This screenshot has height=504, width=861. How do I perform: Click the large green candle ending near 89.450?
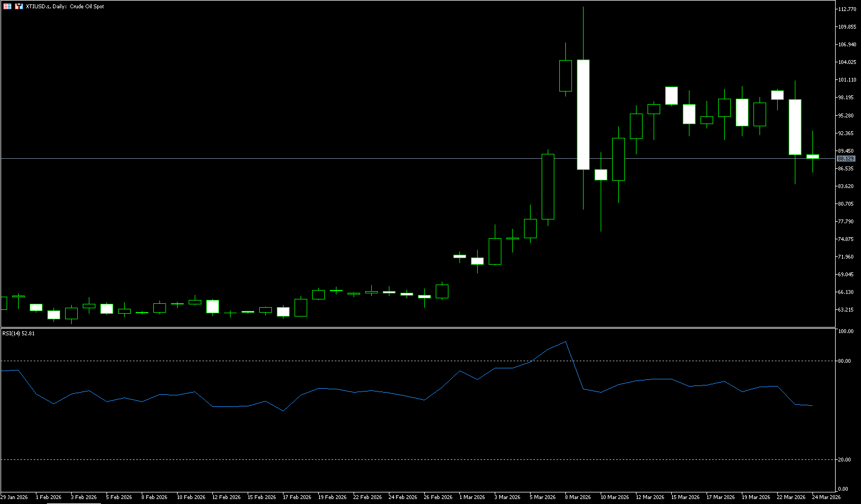pyautogui.click(x=548, y=186)
